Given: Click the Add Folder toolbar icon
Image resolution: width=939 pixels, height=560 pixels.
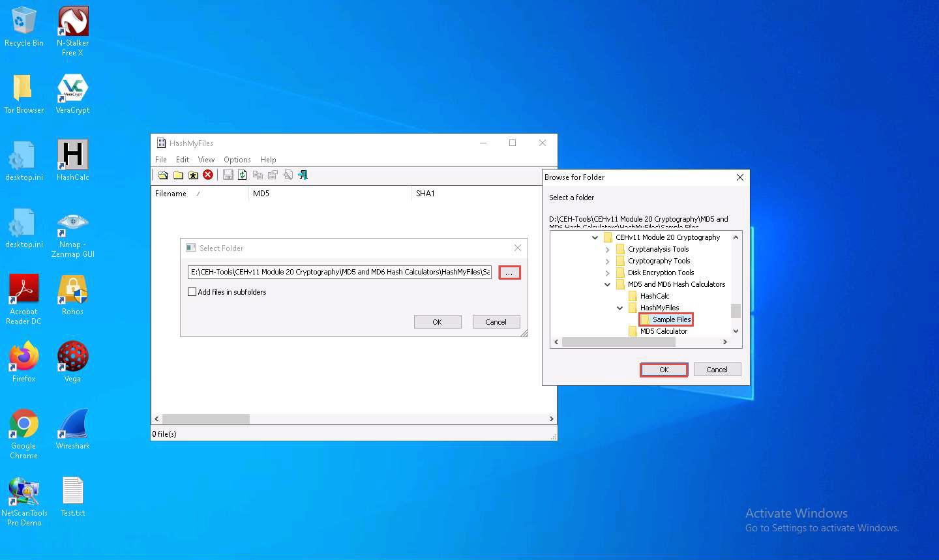Looking at the screenshot, I should point(178,175).
